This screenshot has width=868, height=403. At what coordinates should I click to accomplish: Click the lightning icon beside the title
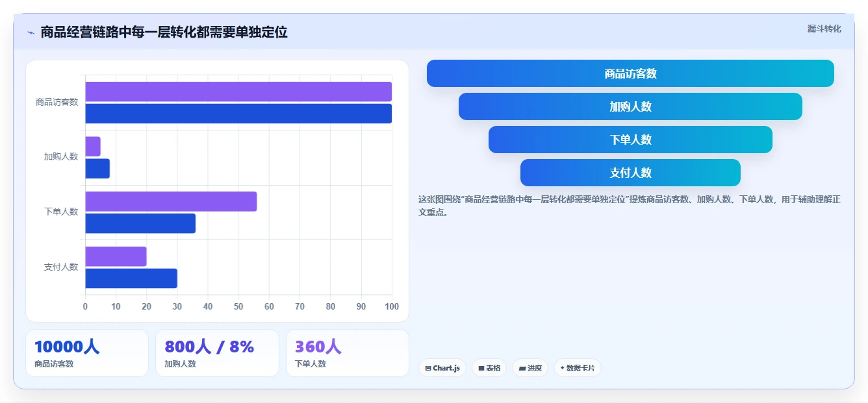click(31, 32)
